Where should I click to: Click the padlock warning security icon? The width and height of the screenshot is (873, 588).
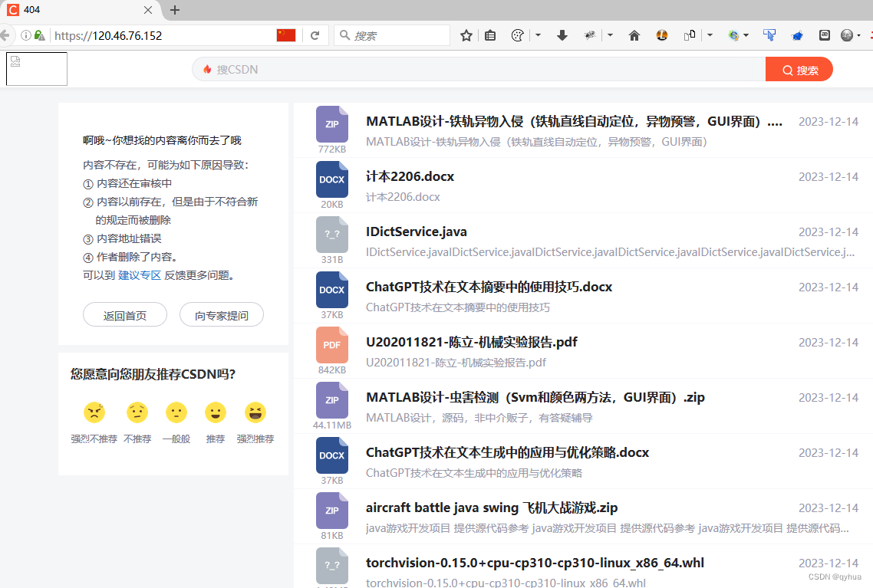[x=39, y=35]
